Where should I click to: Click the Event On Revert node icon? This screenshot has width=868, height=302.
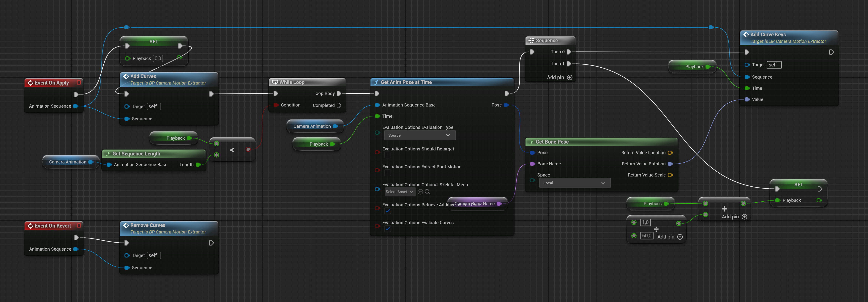30,226
